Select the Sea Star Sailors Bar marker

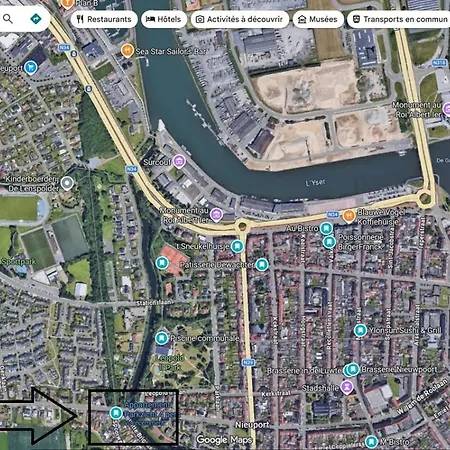127,51
